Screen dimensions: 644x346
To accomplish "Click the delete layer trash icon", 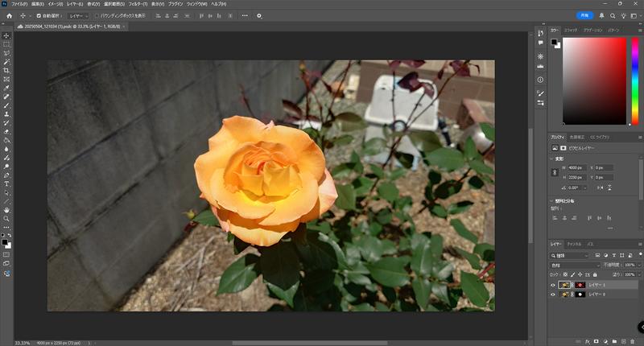I will [x=633, y=340].
